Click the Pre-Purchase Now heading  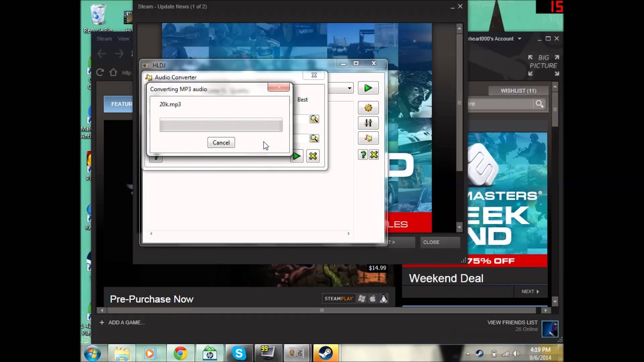pos(151,299)
